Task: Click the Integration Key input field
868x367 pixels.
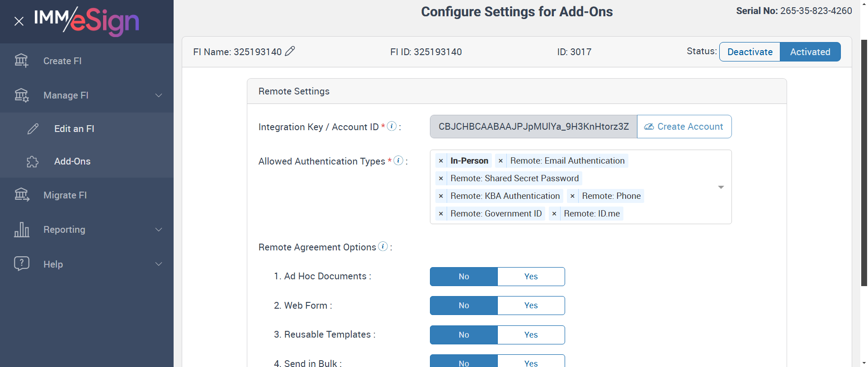Action: (x=533, y=127)
